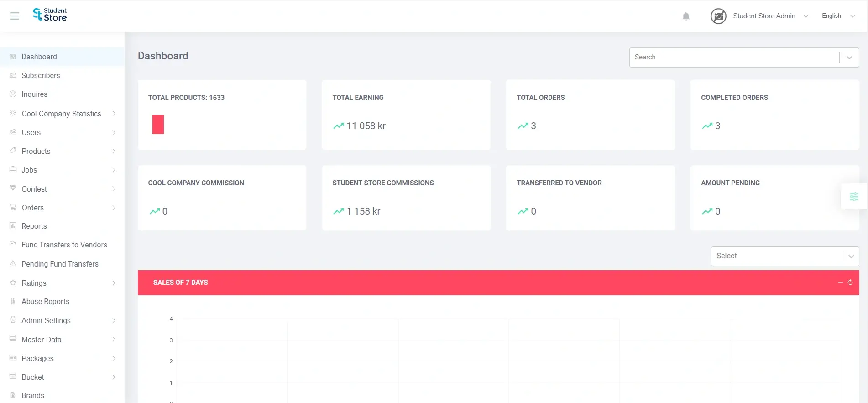The height and width of the screenshot is (403, 868).
Task: Click into the dashboard Search field
Action: click(x=734, y=58)
